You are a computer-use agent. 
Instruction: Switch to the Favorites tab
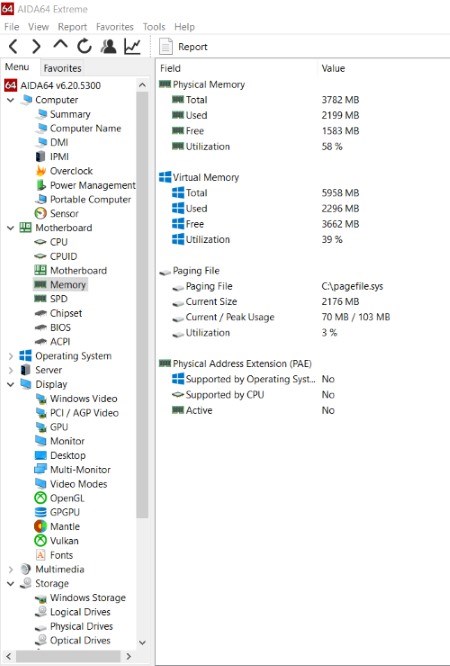coord(62,68)
